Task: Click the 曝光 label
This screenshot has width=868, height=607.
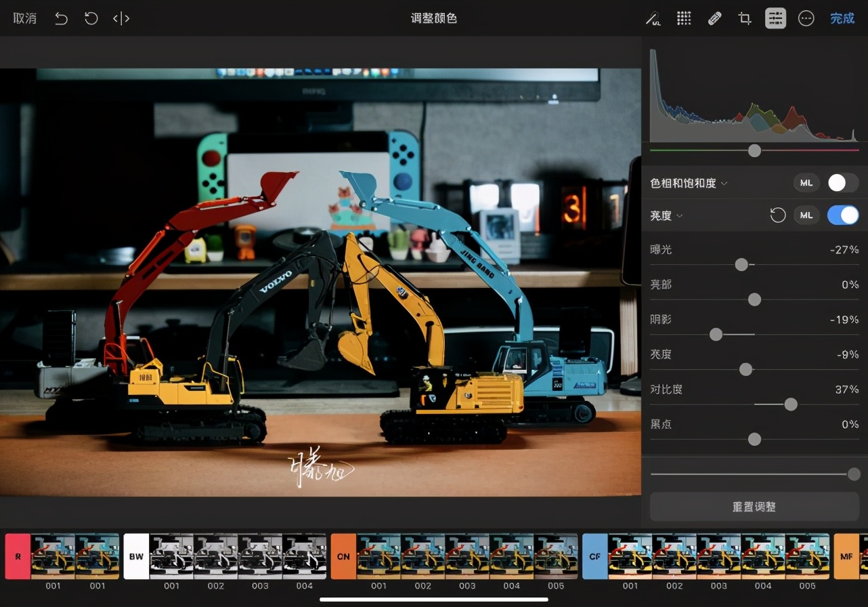Action: click(661, 249)
